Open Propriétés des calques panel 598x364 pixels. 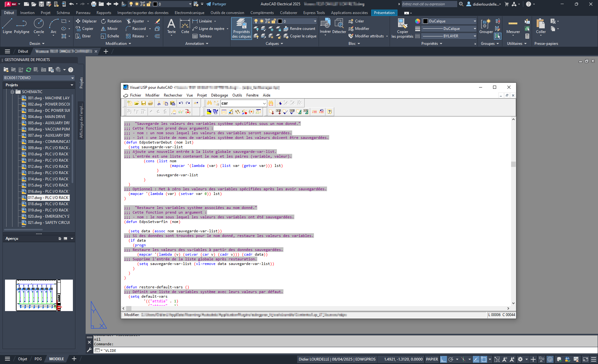[241, 28]
